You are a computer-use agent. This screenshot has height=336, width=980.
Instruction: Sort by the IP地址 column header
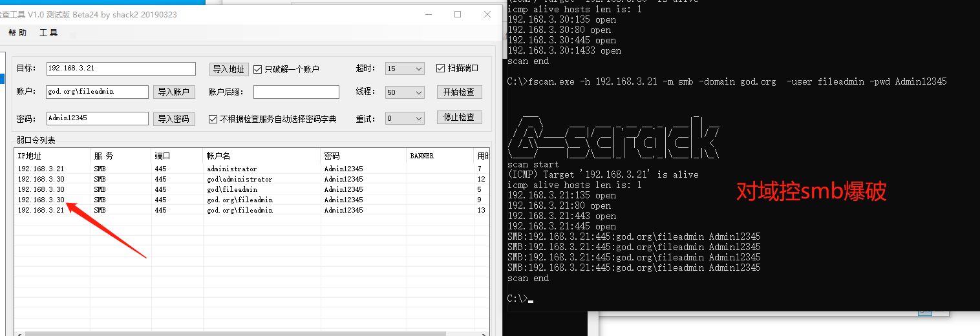click(52, 156)
